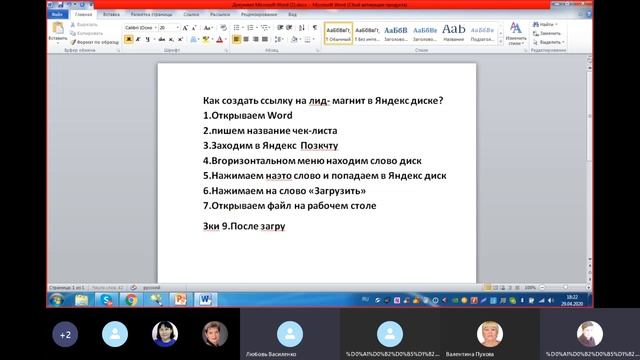Image resolution: width=640 pixels, height=360 pixels.
Task: Click the Clear Formatting eraser icon
Action: 223,28
